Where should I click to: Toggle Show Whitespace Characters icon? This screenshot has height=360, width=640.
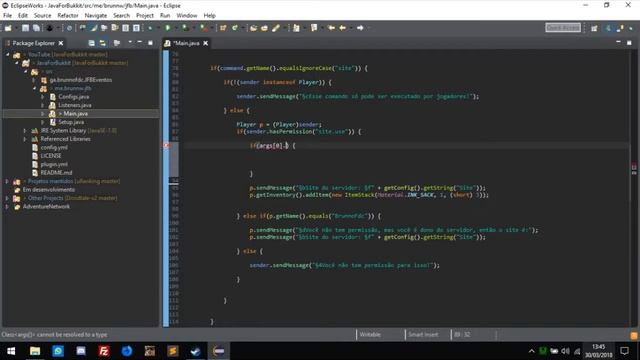(136, 28)
